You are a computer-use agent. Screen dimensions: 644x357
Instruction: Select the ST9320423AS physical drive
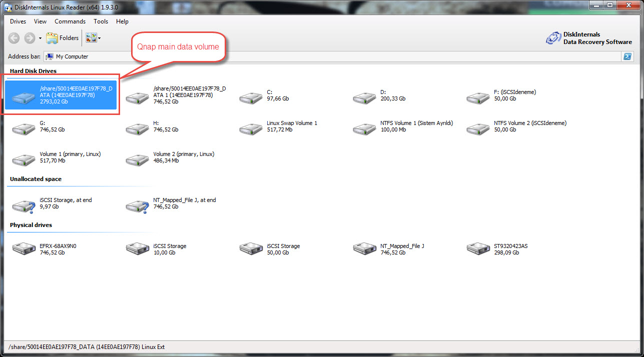[x=497, y=249]
